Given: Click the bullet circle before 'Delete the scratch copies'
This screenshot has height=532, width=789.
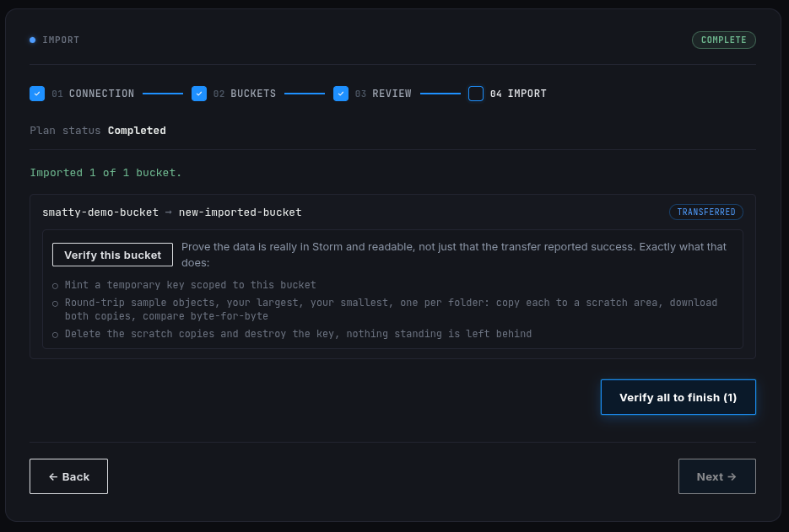Looking at the screenshot, I should pyautogui.click(x=56, y=335).
